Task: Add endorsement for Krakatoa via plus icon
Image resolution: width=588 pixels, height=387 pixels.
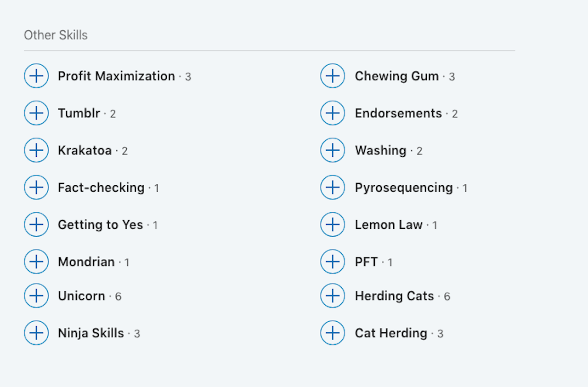Action: [x=36, y=150]
